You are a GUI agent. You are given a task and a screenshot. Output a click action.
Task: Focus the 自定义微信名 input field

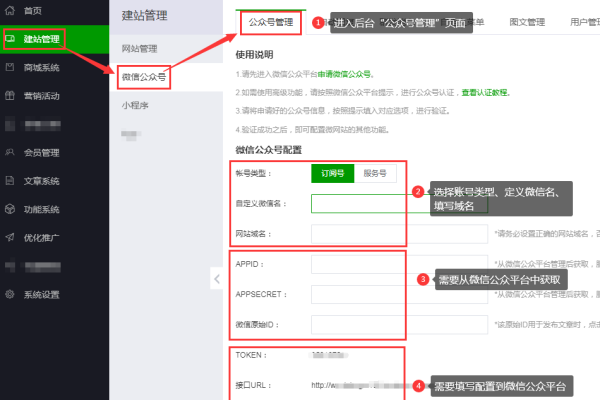click(399, 203)
